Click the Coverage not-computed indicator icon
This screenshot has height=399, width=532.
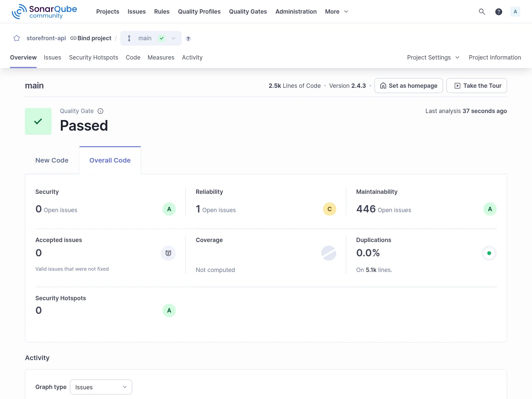point(329,253)
